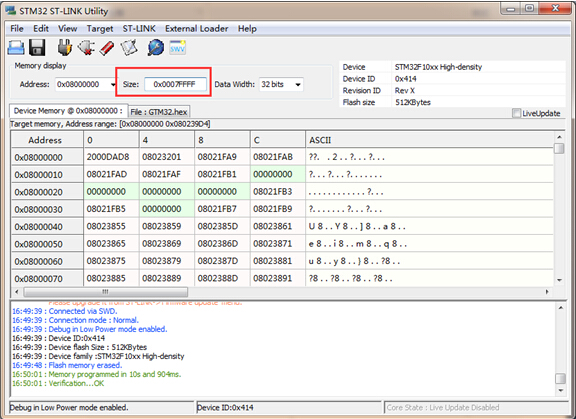Image resolution: width=576 pixels, height=419 pixels.
Task: Click the memory table scroll up arrow
Action: (559, 137)
